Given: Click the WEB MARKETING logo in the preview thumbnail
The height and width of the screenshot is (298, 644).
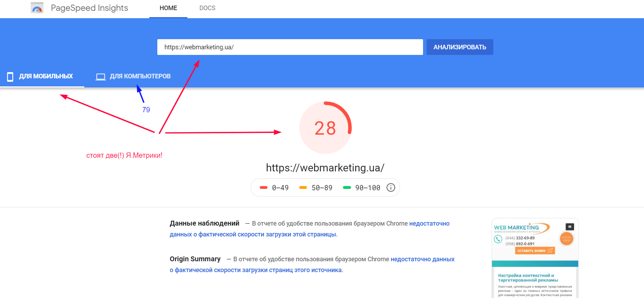Looking at the screenshot, I should point(517,228).
